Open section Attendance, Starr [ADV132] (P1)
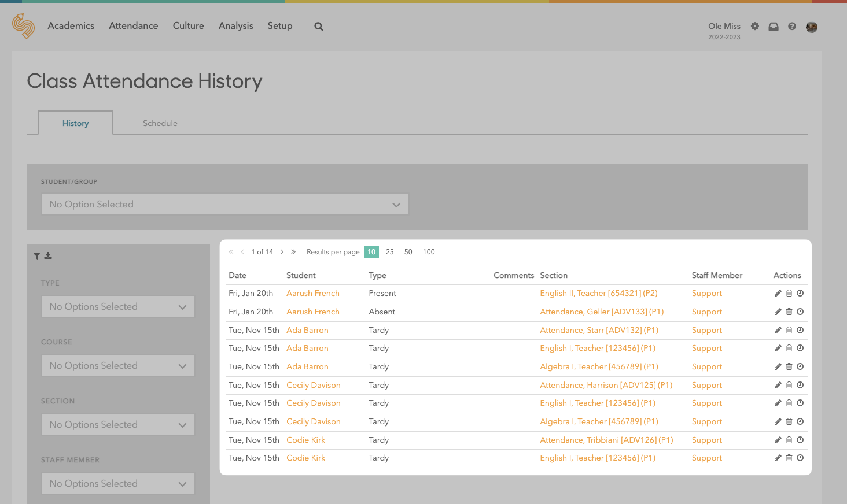Image resolution: width=847 pixels, height=504 pixels. [x=599, y=330]
